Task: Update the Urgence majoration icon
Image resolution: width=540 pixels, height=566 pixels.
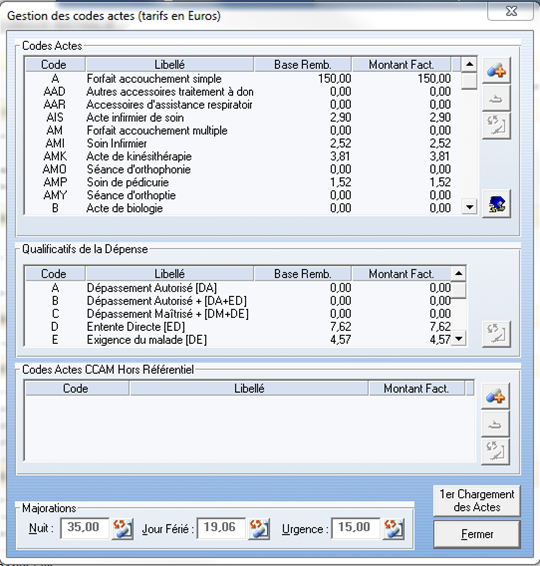Action: click(x=393, y=529)
